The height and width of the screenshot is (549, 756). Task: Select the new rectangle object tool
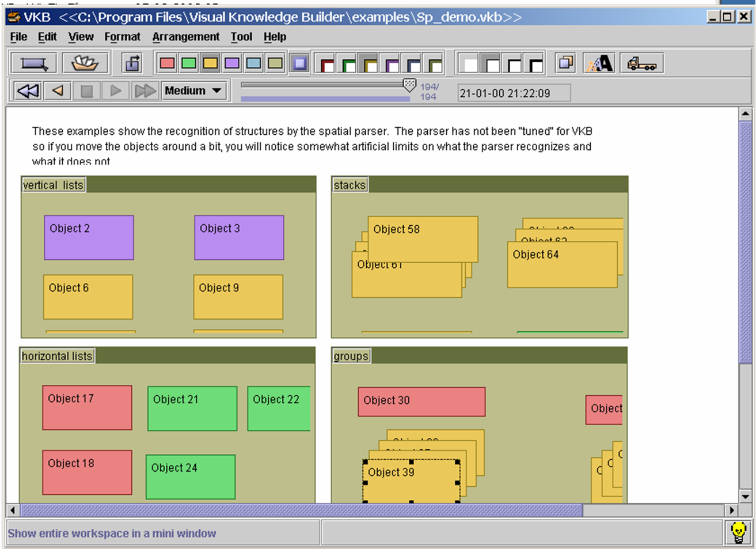pos(34,63)
